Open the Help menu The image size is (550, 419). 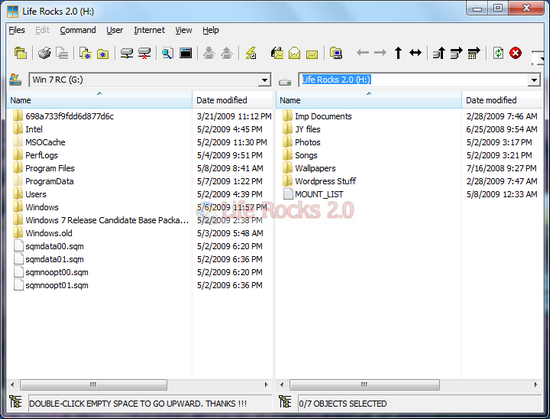click(210, 30)
